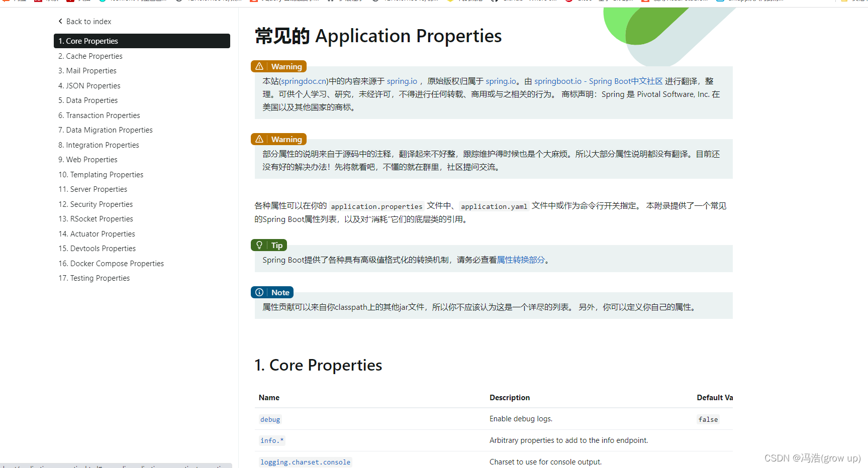This screenshot has width=868, height=468.
Task: Open 6. Transaction Properties section
Action: pyautogui.click(x=99, y=115)
